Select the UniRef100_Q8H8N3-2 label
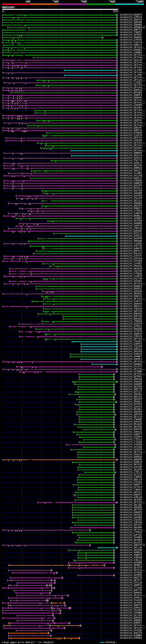 click(x=132, y=27)
